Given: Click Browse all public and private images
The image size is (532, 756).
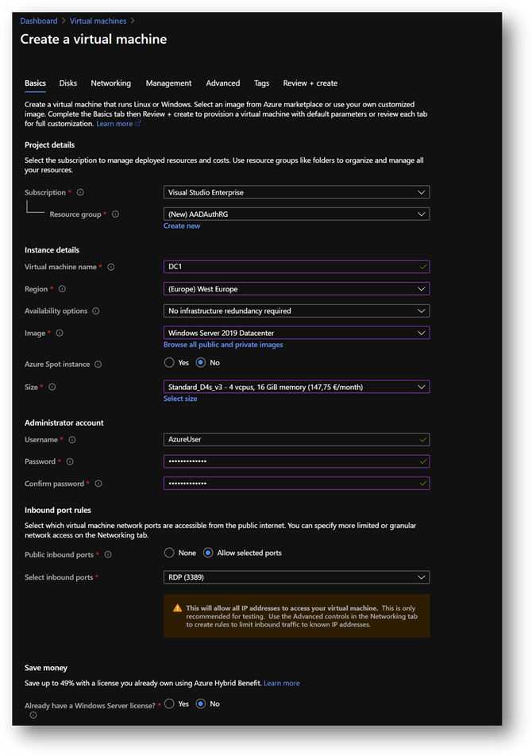Looking at the screenshot, I should pyautogui.click(x=223, y=345).
